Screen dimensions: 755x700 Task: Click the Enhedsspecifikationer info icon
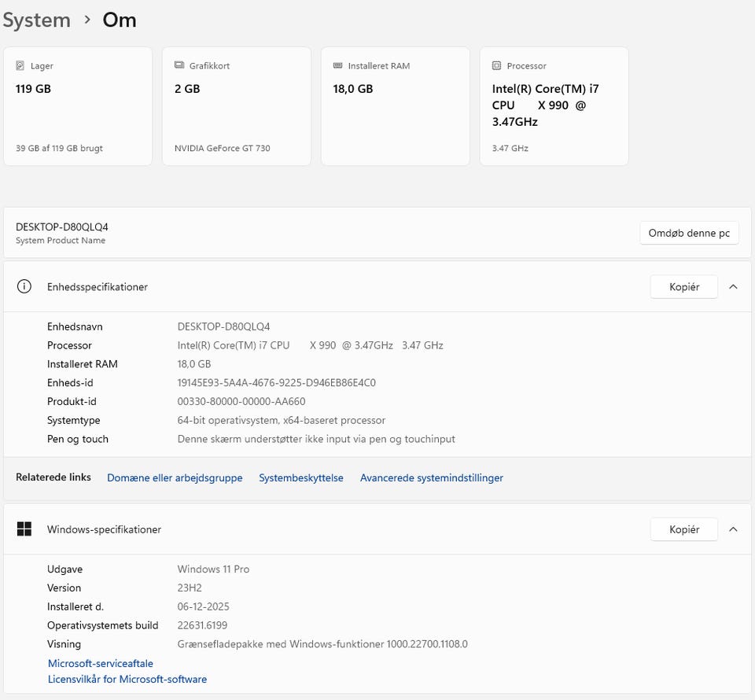[24, 287]
